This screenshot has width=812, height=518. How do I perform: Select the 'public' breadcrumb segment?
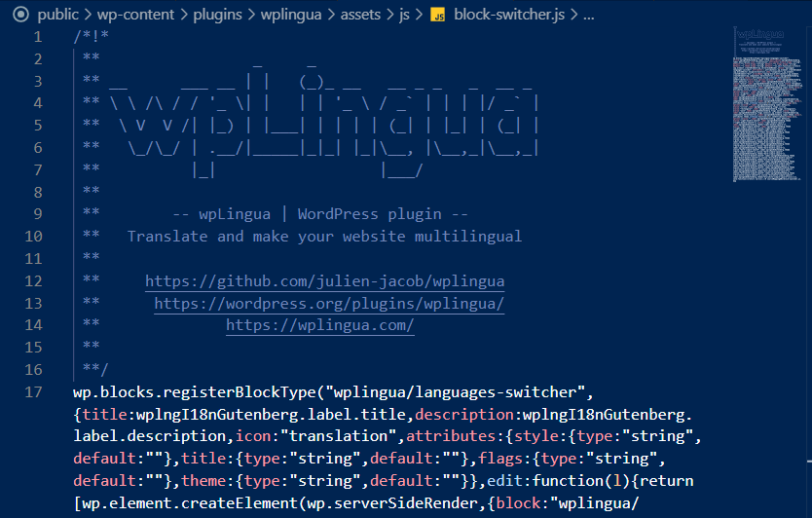pos(57,15)
